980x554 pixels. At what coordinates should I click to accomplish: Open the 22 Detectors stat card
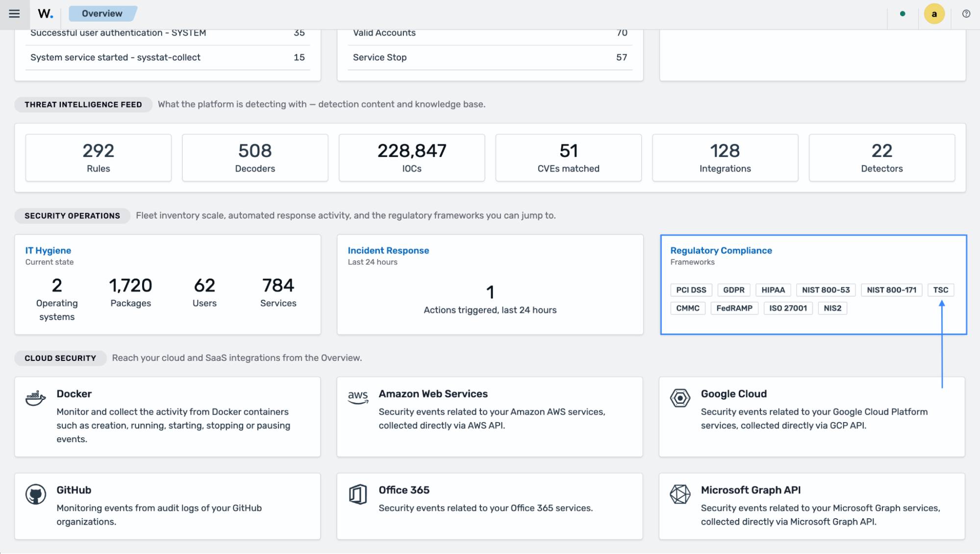pyautogui.click(x=882, y=158)
